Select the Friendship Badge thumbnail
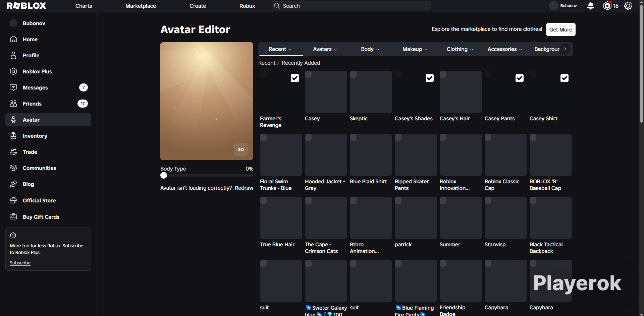 point(461,281)
